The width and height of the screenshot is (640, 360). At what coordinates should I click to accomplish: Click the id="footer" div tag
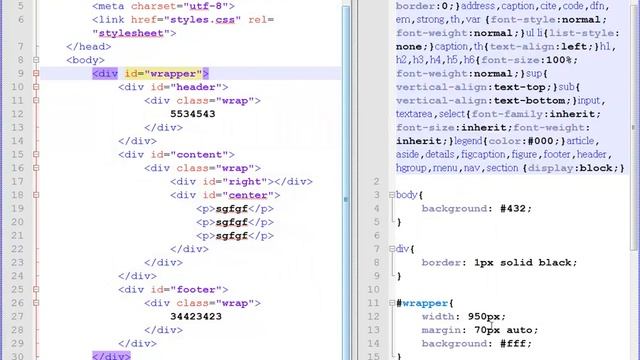coord(173,289)
